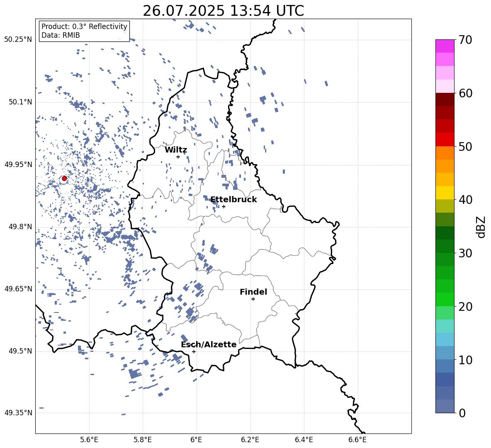Viewport: 491px width, 448px height.
Task: Click the latitude label '49.65°N'
Action: click(18, 288)
